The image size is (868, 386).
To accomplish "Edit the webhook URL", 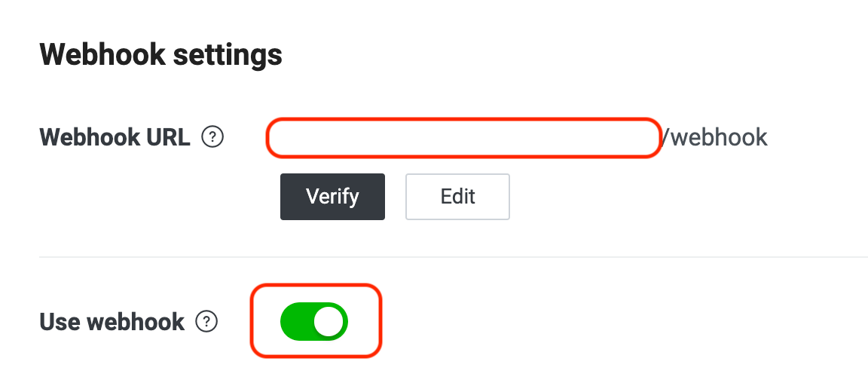I will point(457,197).
